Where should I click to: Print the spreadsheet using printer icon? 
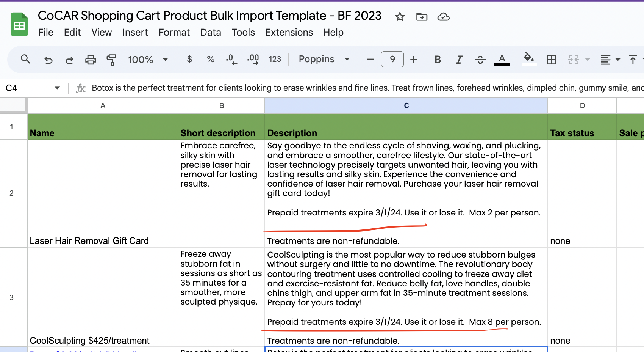[91, 60]
